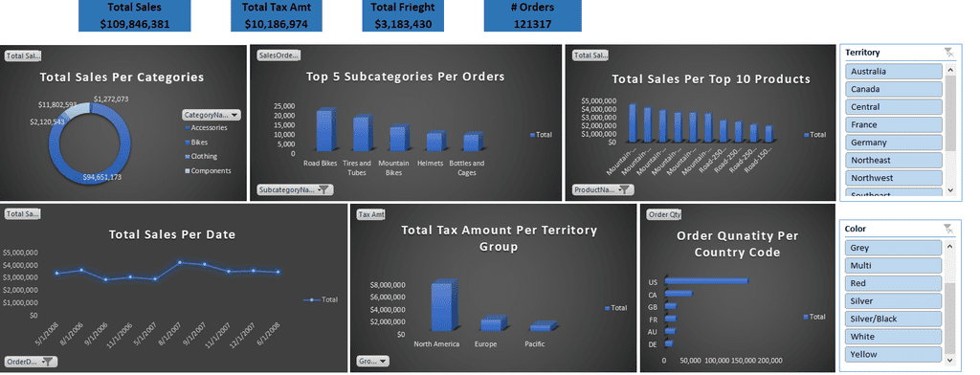Select Silver in the Color slicer
Screen dimensions: 980x375
pos(893,300)
